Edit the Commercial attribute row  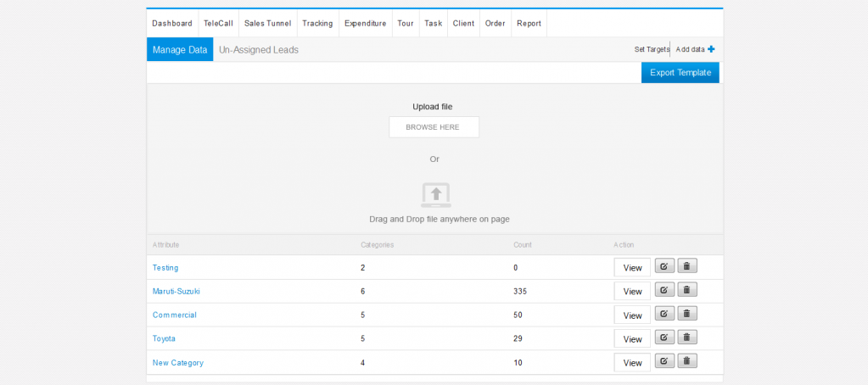point(664,314)
